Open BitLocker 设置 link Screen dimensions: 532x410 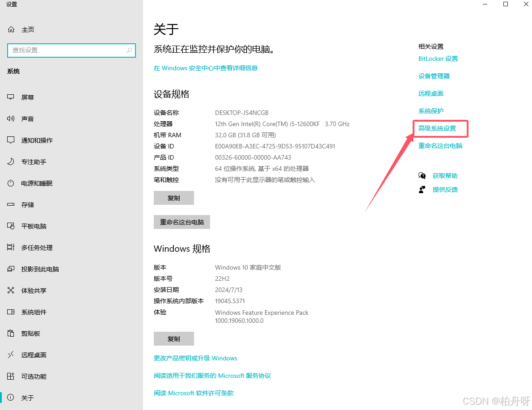coord(438,59)
